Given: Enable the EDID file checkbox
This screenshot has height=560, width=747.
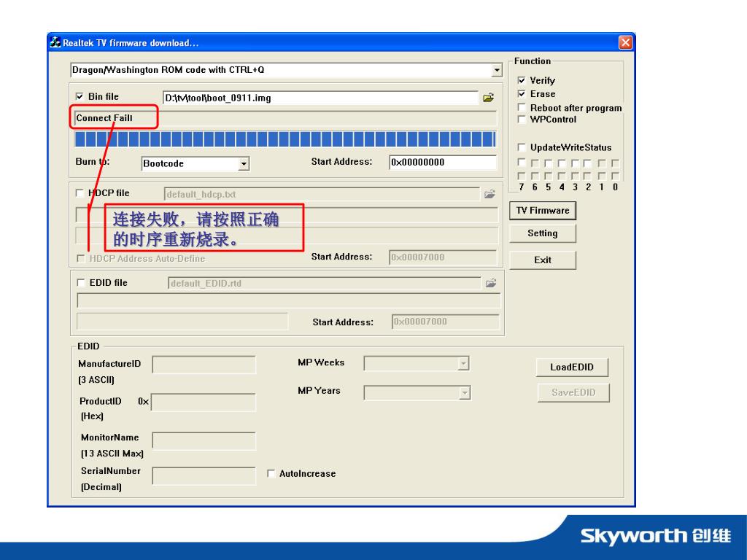Looking at the screenshot, I should [x=81, y=282].
